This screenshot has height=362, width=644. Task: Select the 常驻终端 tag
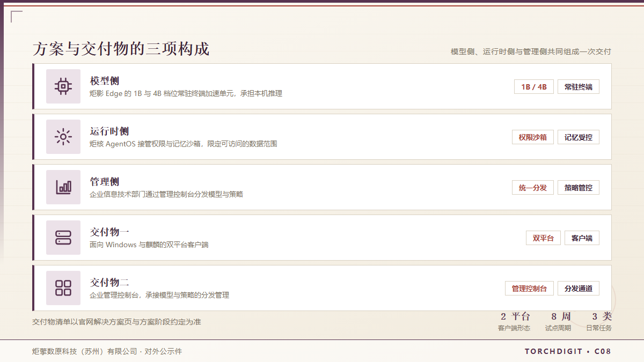coord(579,87)
